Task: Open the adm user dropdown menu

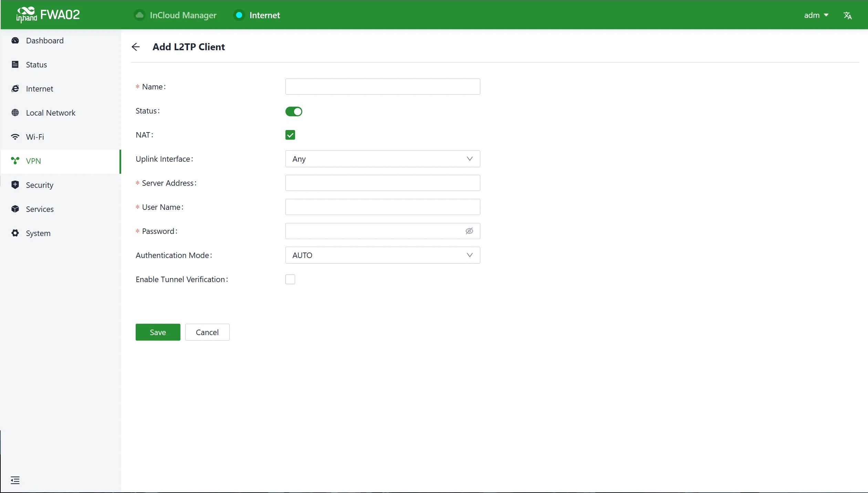Action: pos(816,15)
